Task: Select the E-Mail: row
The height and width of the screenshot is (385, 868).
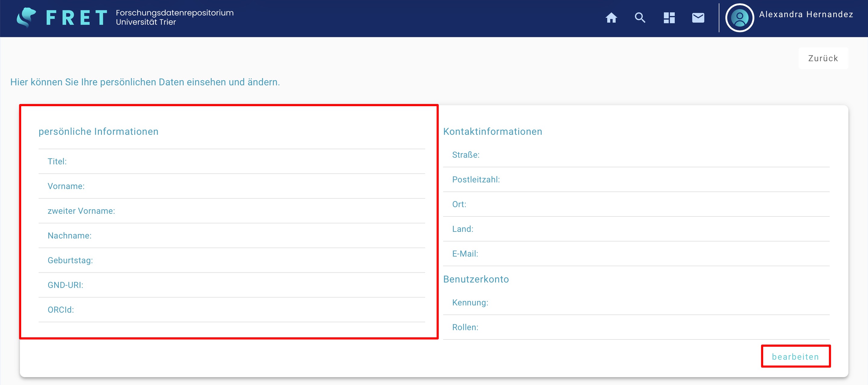Action: pos(636,254)
